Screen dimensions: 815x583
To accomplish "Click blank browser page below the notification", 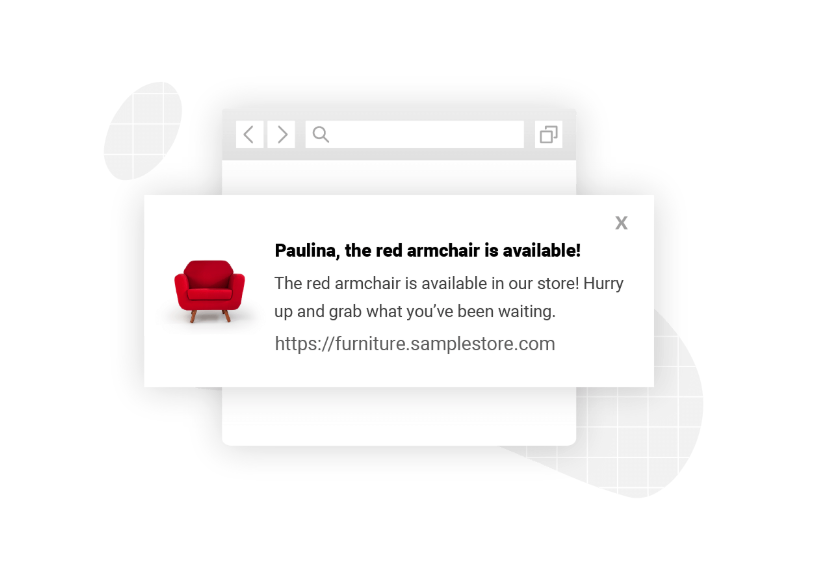I will pyautogui.click(x=399, y=416).
